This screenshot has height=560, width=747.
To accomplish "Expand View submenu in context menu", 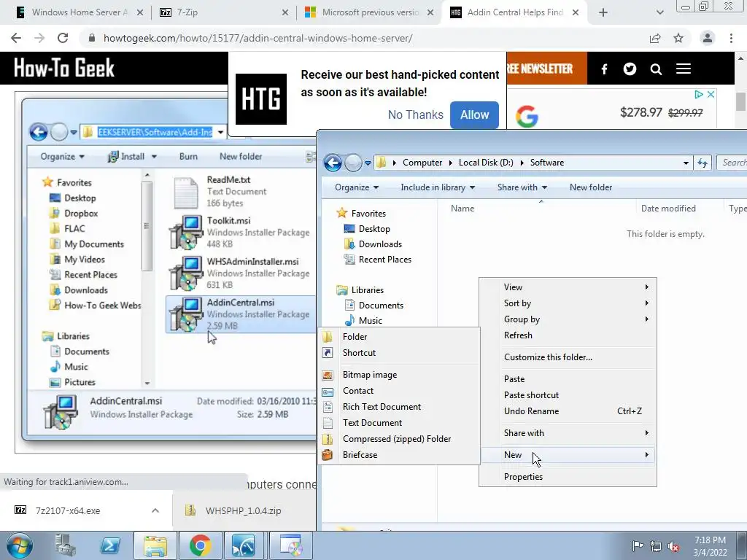I will [568, 287].
